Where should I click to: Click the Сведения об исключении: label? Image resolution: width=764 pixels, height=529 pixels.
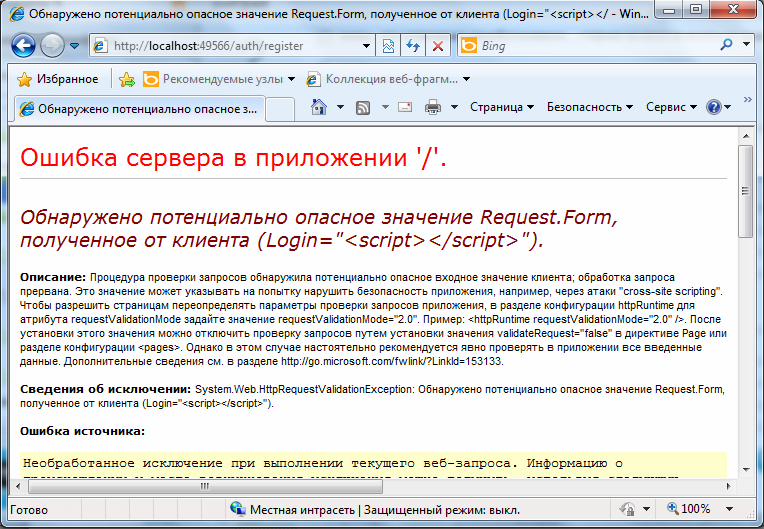[105, 389]
